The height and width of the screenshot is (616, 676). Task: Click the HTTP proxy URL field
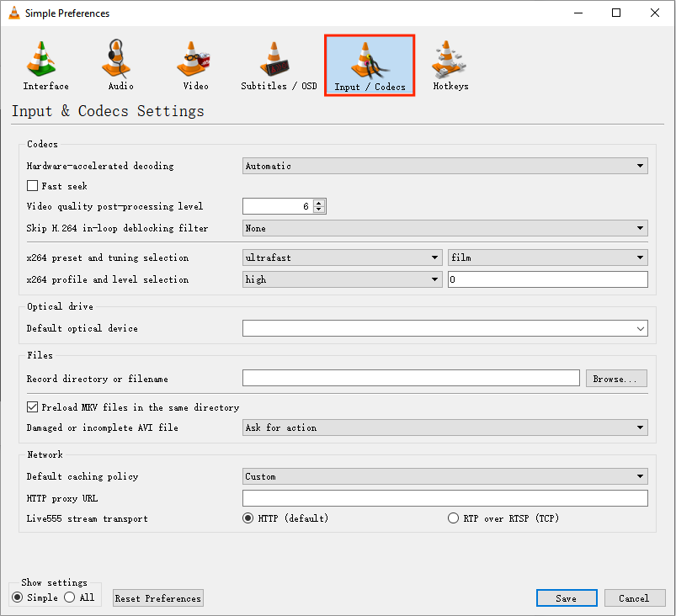pos(445,498)
